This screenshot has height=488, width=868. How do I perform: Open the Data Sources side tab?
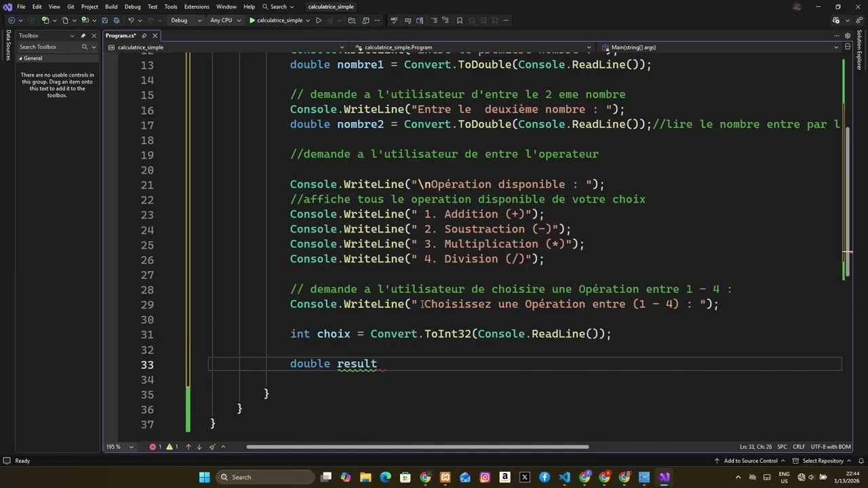(x=8, y=45)
